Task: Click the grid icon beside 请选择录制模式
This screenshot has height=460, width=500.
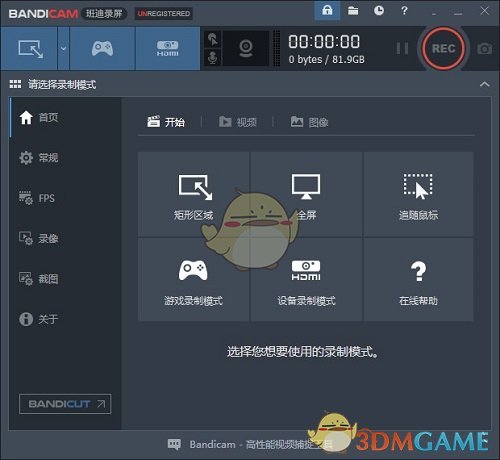Action: [15, 84]
